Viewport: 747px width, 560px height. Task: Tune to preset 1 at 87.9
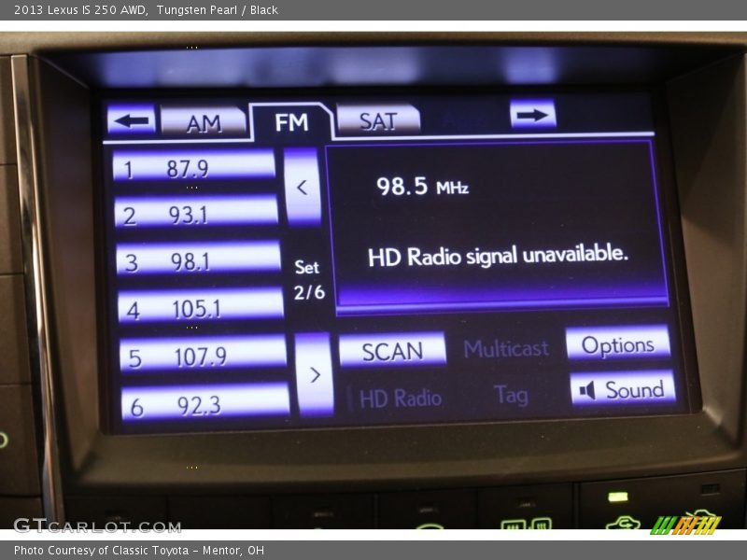(x=194, y=167)
